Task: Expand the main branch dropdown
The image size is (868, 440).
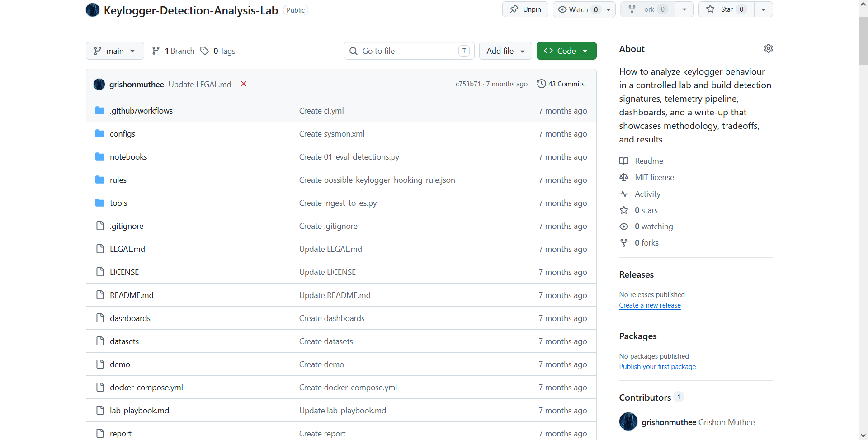Action: pos(115,51)
